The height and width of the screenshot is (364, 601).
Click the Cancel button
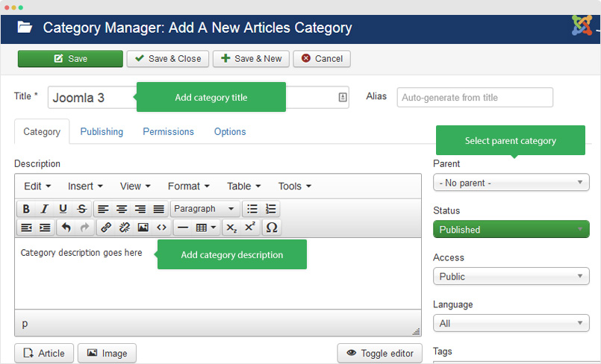(x=322, y=59)
